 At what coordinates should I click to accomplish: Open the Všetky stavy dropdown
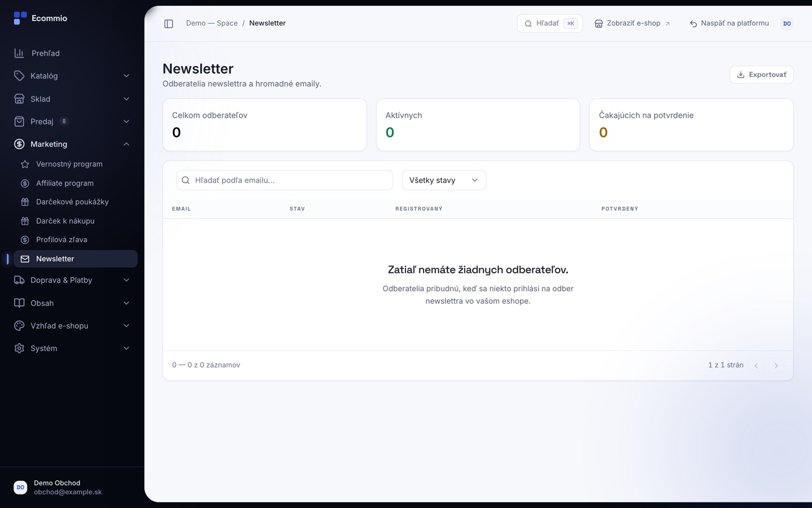tap(444, 180)
